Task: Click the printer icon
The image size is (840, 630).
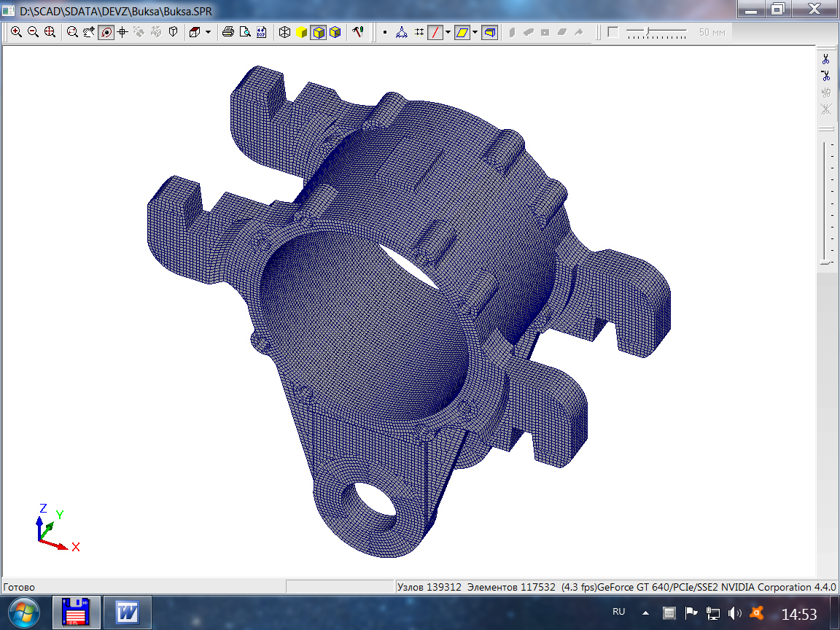Action: 228,32
